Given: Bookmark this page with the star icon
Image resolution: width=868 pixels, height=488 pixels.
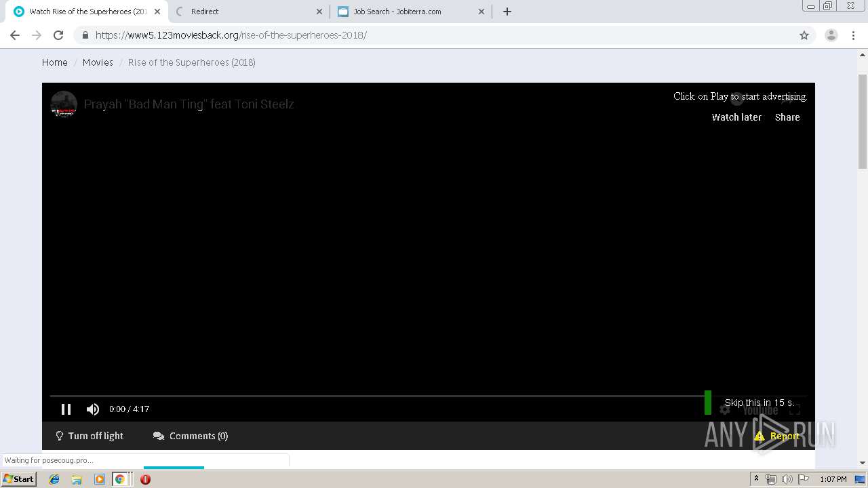Looking at the screenshot, I should pyautogui.click(x=804, y=35).
